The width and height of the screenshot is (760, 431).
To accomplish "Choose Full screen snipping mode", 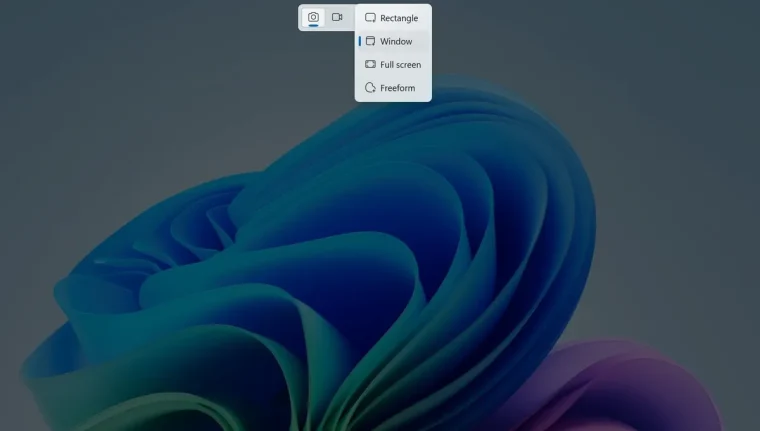I will (393, 64).
